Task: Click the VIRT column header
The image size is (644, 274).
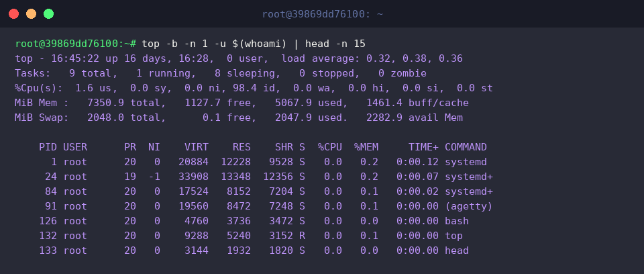Action: tap(197, 147)
